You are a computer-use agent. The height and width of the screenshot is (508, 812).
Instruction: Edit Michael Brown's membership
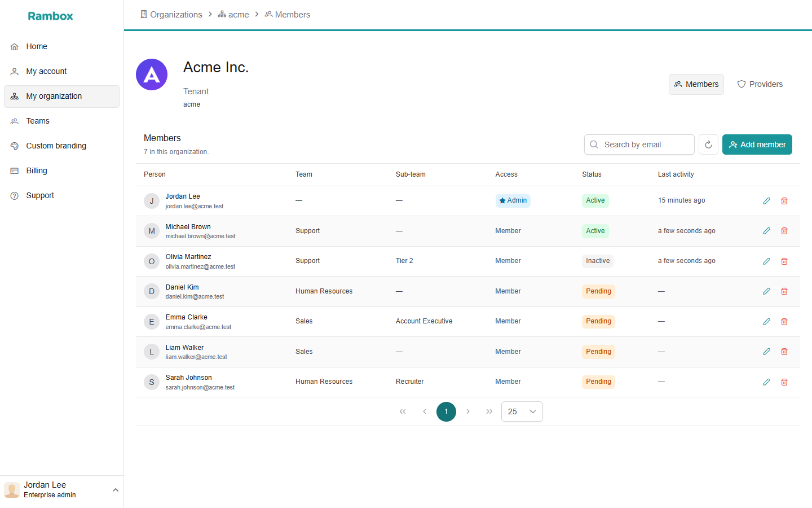tap(766, 231)
